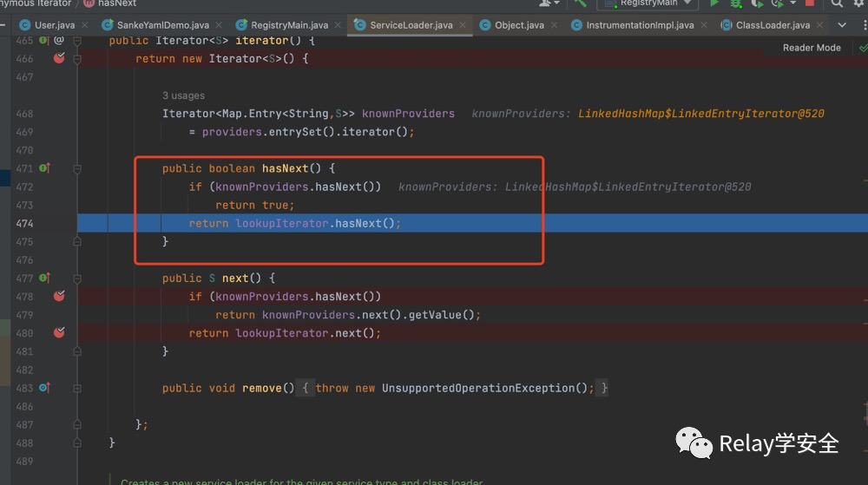Click the override gutter icon on line 483
868x485 pixels.
coord(43,388)
